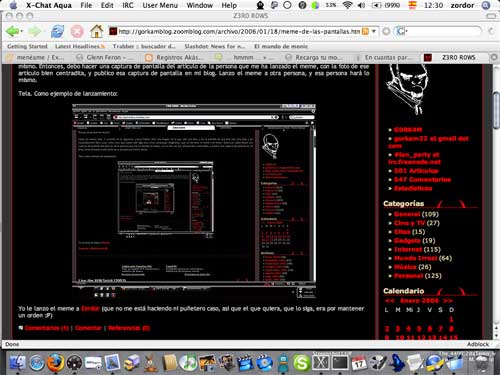This screenshot has width=500, height=375.
Task: Click the address bar URL field
Action: 239,31
